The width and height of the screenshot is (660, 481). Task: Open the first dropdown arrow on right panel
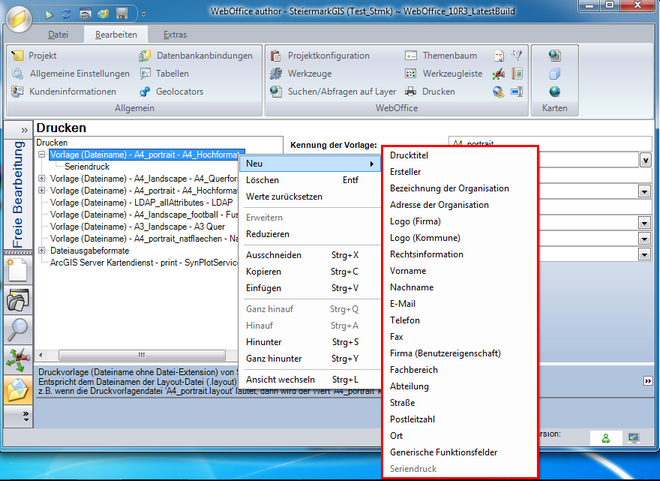(645, 160)
